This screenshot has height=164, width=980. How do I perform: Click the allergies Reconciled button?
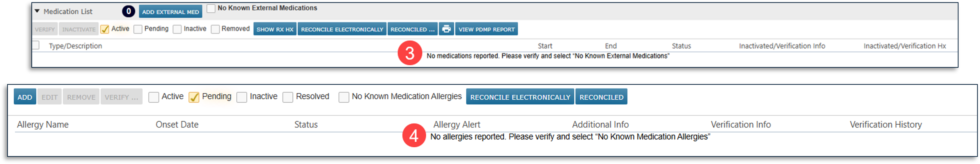(601, 97)
